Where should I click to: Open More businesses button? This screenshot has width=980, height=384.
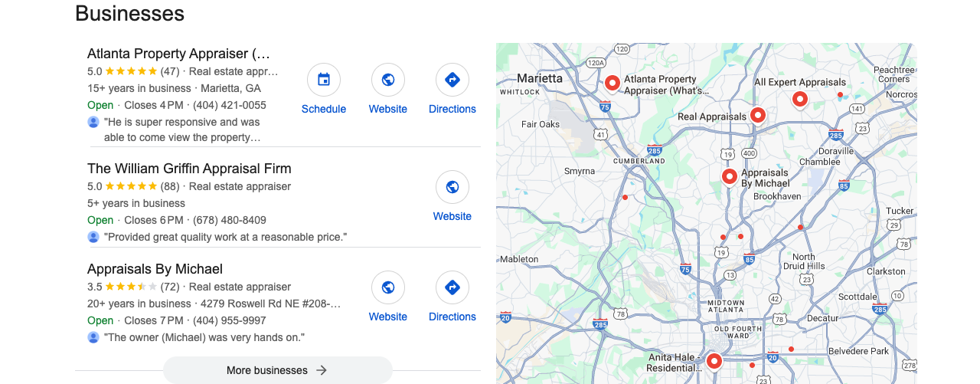coord(277,370)
